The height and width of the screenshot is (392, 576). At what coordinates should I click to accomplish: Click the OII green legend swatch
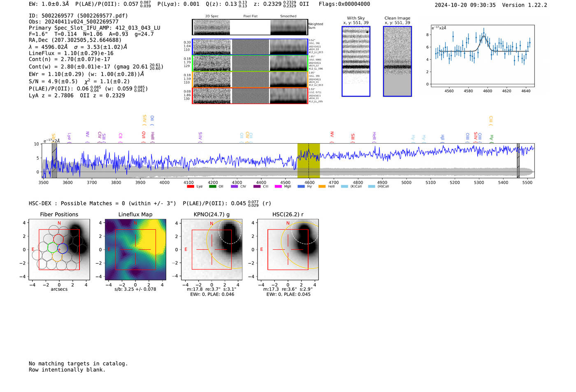pos(212,186)
